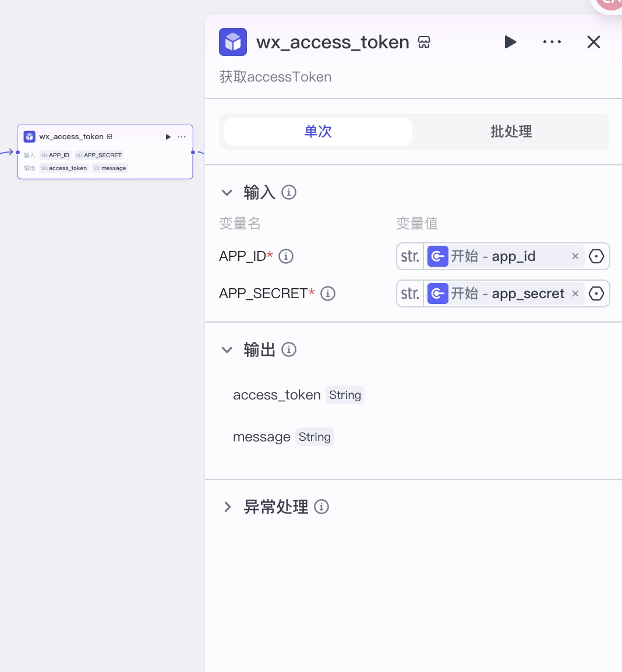Click the 开始 node icon in APP_ID value
The image size is (622, 672).
point(438,256)
